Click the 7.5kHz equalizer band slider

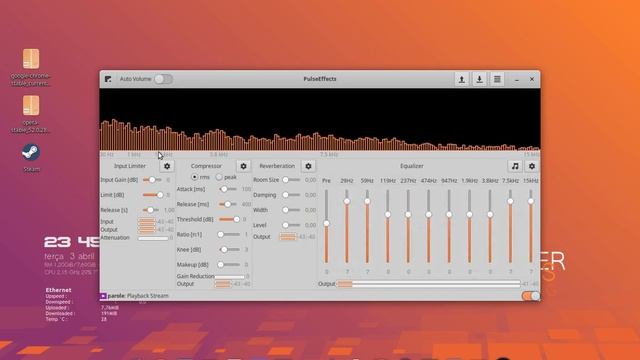pyautogui.click(x=510, y=227)
